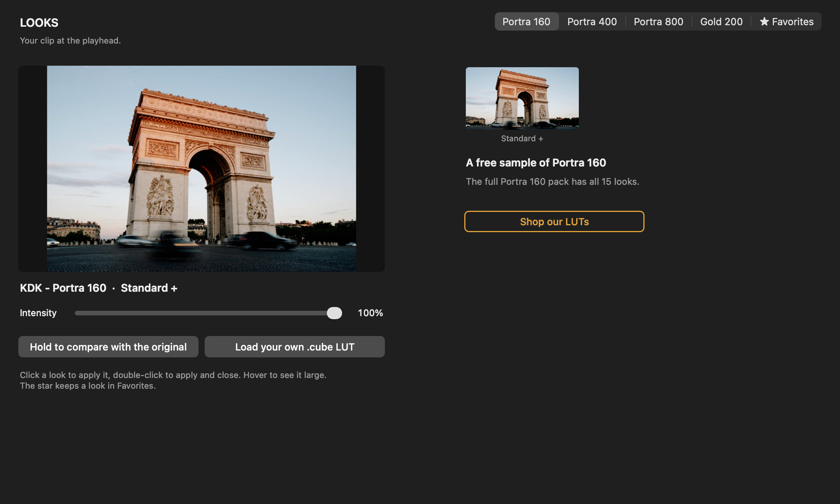Click the 100% intensity value
Image resolution: width=840 pixels, height=504 pixels.
click(x=370, y=313)
